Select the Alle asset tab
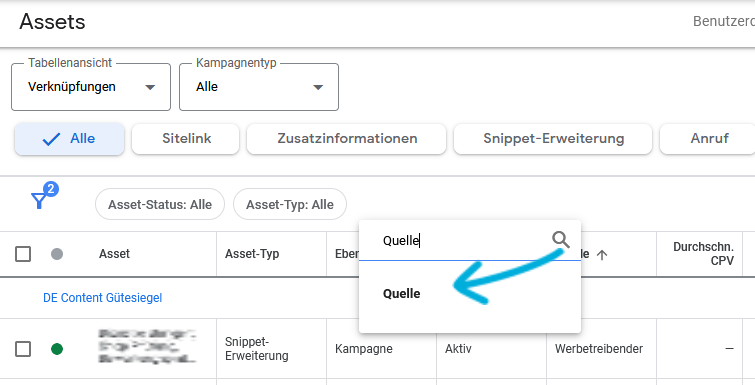The image size is (755, 385). (x=69, y=139)
